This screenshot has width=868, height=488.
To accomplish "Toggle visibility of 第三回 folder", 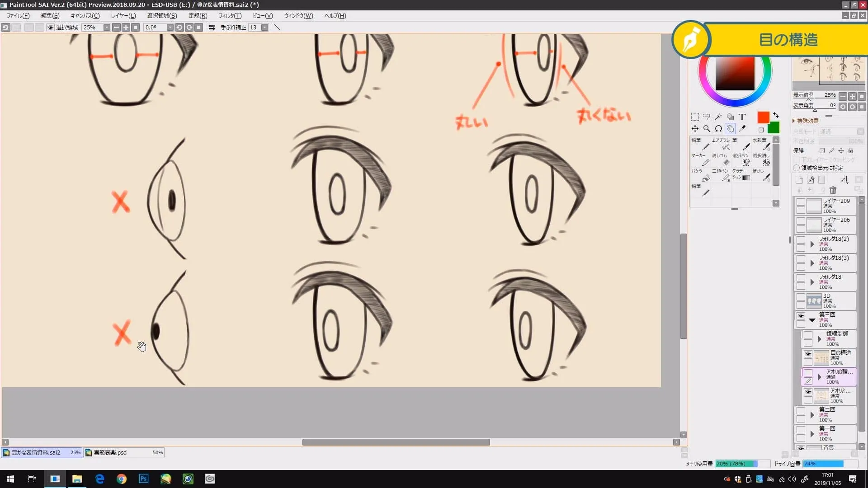I will coord(801,316).
